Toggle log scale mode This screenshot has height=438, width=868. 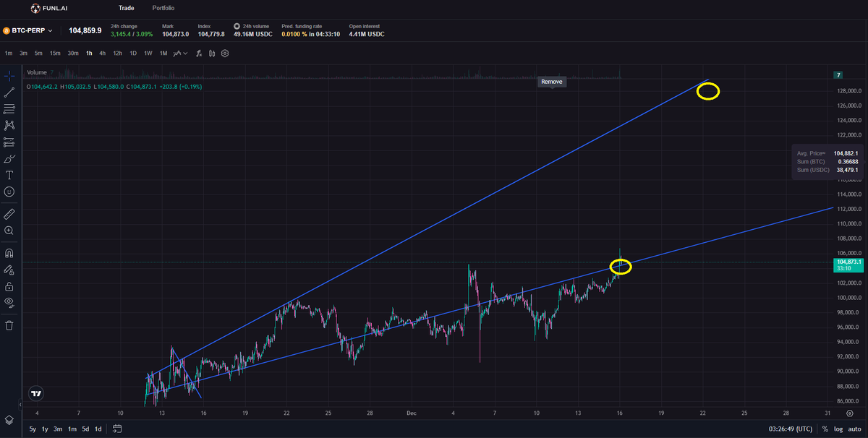tap(838, 429)
